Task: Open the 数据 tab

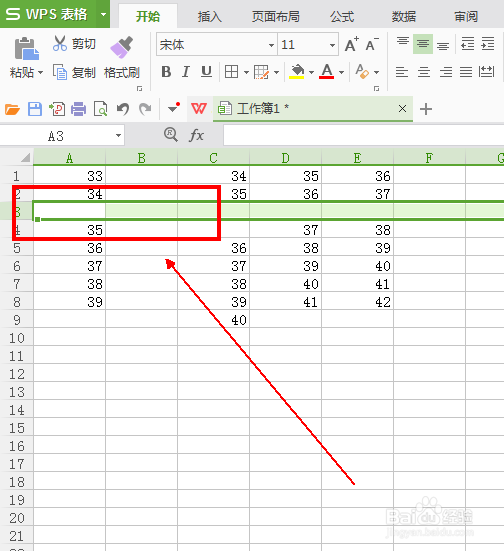Action: click(404, 16)
